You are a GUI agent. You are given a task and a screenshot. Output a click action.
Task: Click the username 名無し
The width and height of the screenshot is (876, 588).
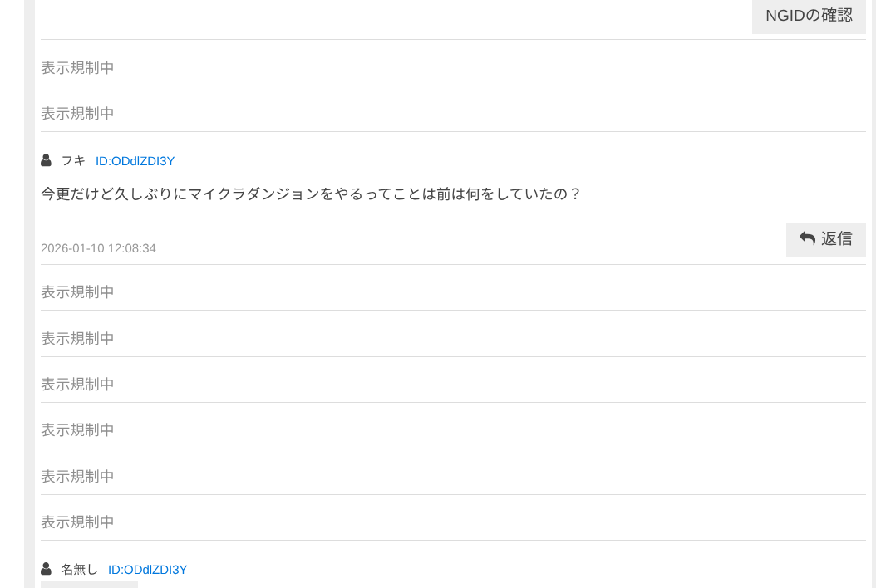(79, 570)
